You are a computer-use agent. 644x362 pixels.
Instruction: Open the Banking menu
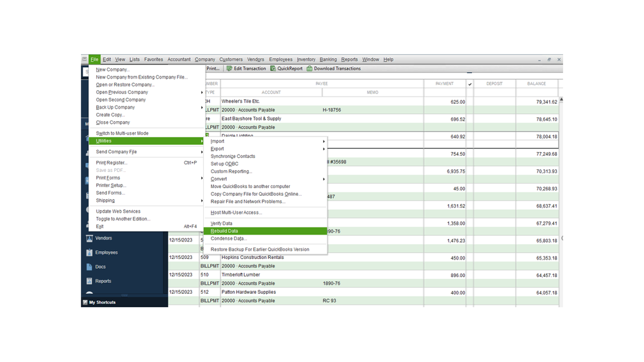click(x=328, y=59)
